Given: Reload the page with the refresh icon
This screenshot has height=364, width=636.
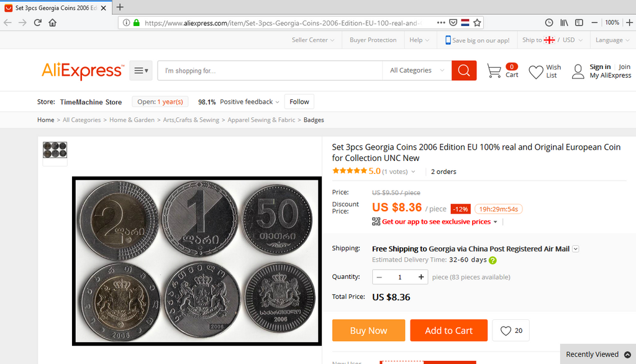Looking at the screenshot, I should (38, 23).
